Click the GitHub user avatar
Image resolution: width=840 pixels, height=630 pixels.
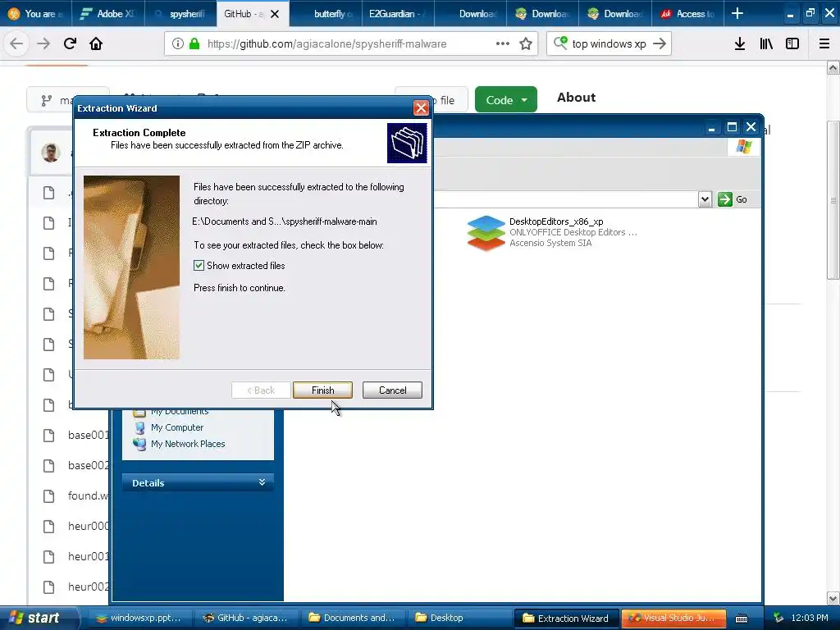(x=51, y=153)
